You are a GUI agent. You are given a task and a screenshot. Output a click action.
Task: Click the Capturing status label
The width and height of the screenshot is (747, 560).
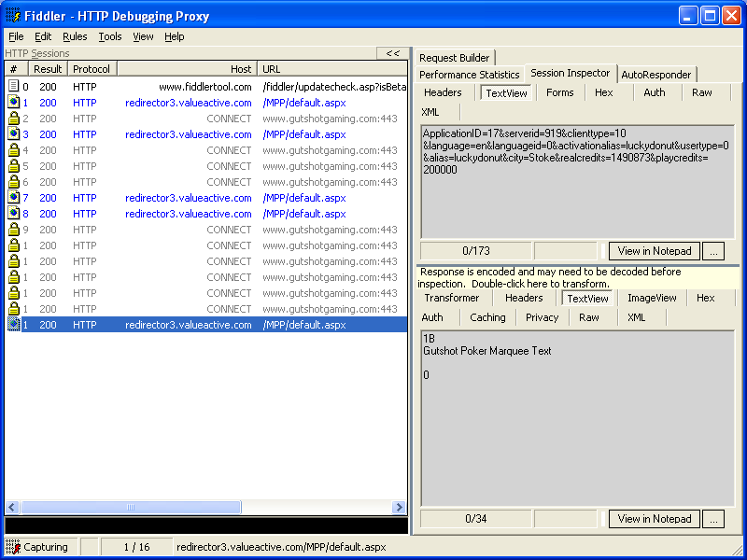(x=46, y=547)
